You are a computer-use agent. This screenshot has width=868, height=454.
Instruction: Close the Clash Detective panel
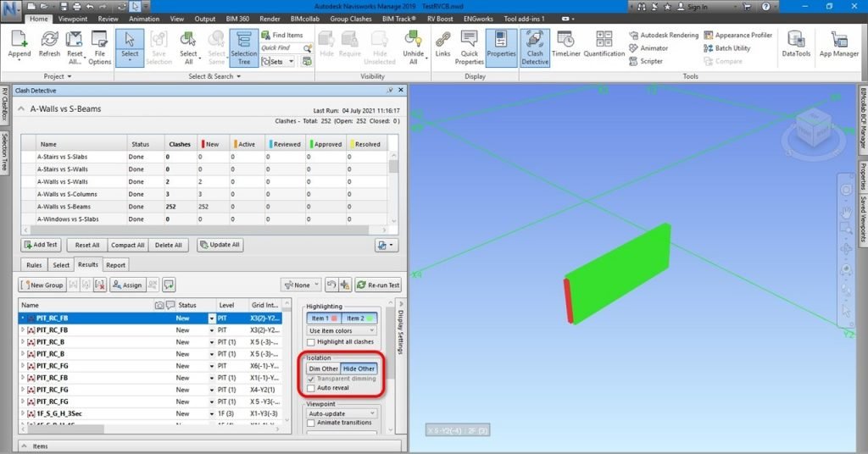401,90
